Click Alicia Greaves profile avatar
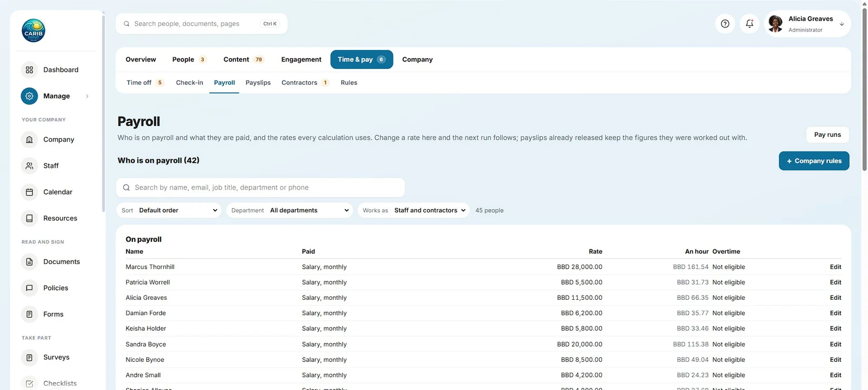The image size is (868, 390). [x=776, y=24]
